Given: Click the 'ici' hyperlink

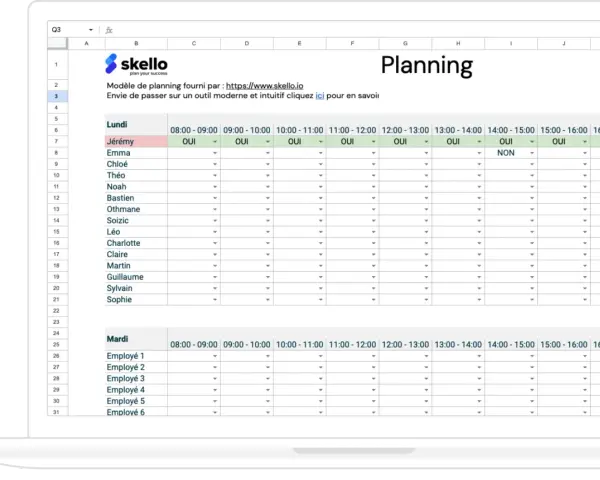Looking at the screenshot, I should pos(320,96).
